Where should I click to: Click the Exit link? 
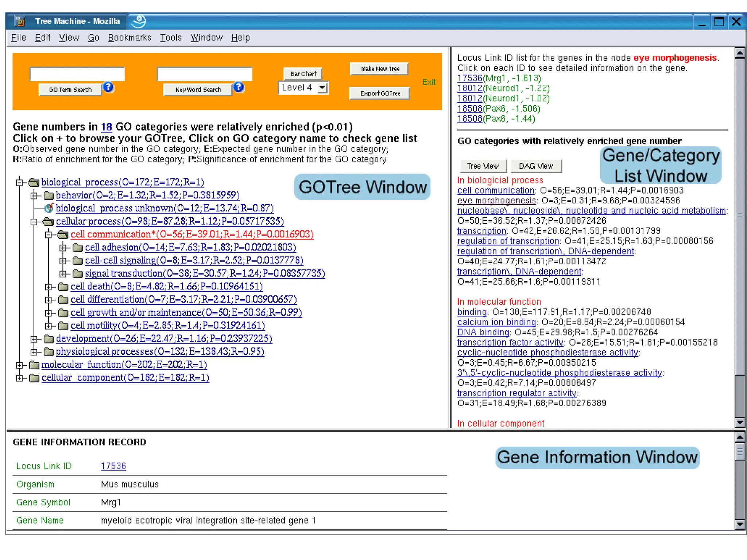429,82
